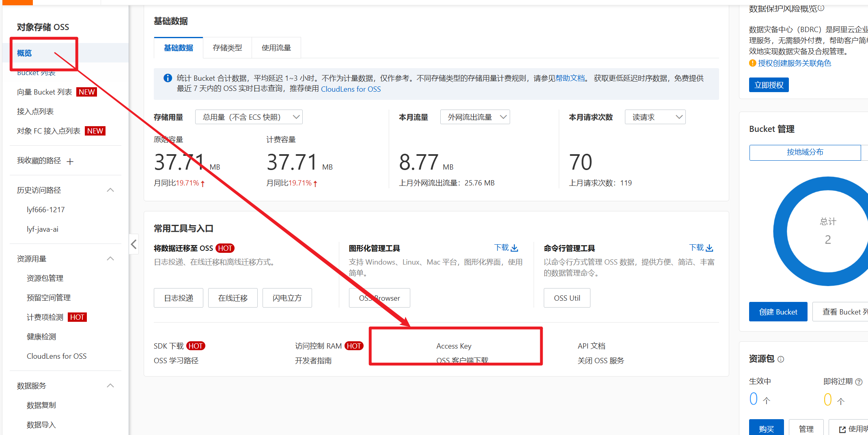868x435 pixels.
Task: Click the download icon for 命令行管理工具
Action: [x=709, y=248]
